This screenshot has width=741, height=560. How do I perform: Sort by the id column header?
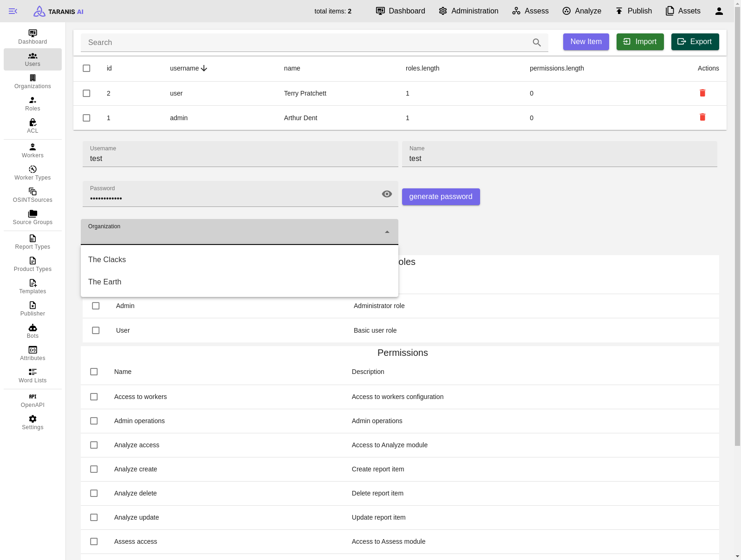109,68
